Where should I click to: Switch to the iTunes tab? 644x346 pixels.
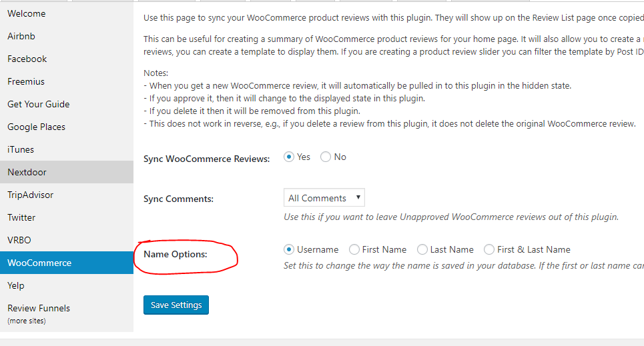67,149
